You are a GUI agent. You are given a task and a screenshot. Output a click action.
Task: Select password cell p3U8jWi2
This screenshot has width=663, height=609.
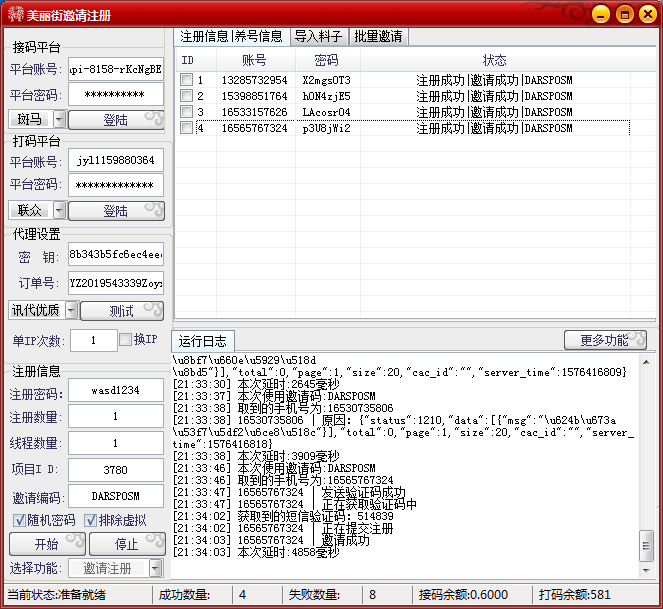(326, 128)
